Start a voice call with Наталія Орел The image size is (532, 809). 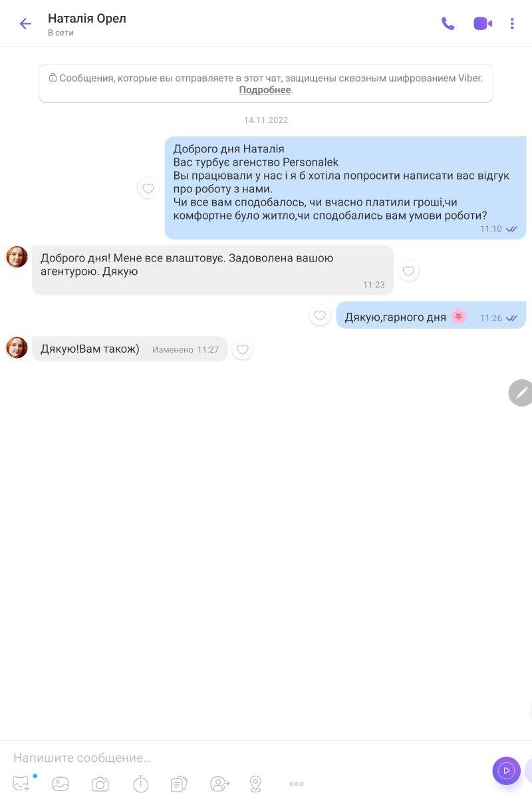[x=448, y=24]
